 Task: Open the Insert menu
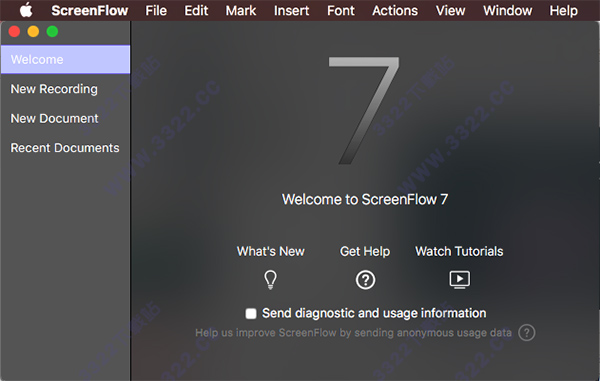pyautogui.click(x=292, y=10)
